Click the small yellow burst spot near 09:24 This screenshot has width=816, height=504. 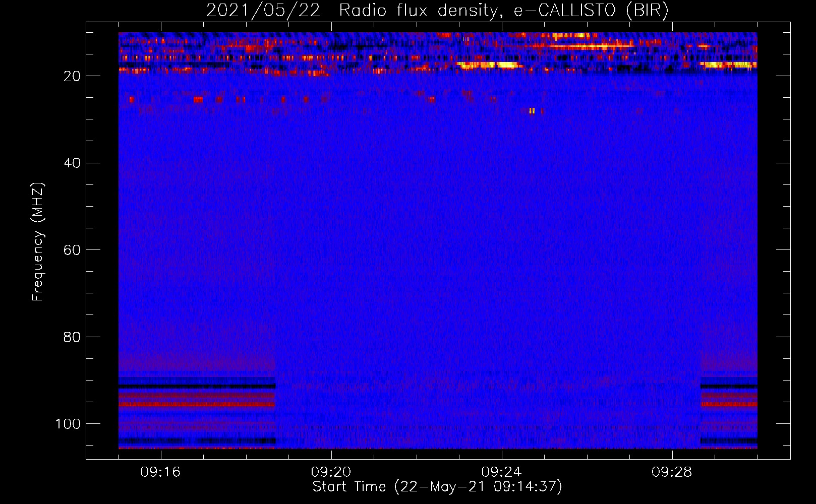click(532, 111)
